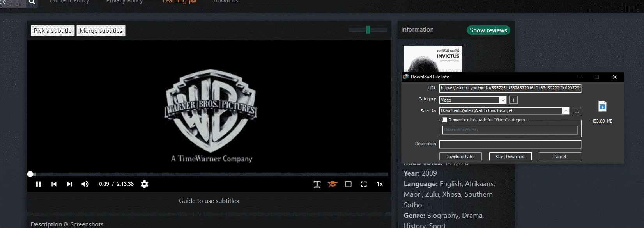Screen dimensions: 644x228
Task: Open Content Policy menu item
Action: tap(69, 2)
